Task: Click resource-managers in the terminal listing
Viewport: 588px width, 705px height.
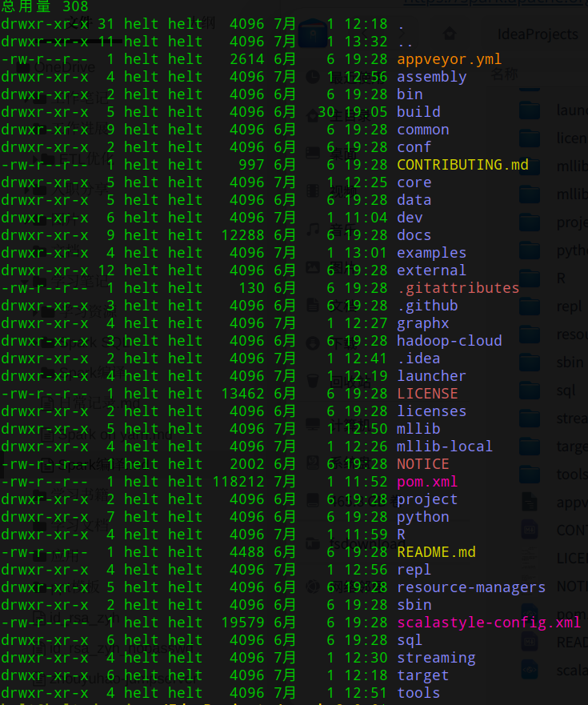Action: [x=471, y=587]
